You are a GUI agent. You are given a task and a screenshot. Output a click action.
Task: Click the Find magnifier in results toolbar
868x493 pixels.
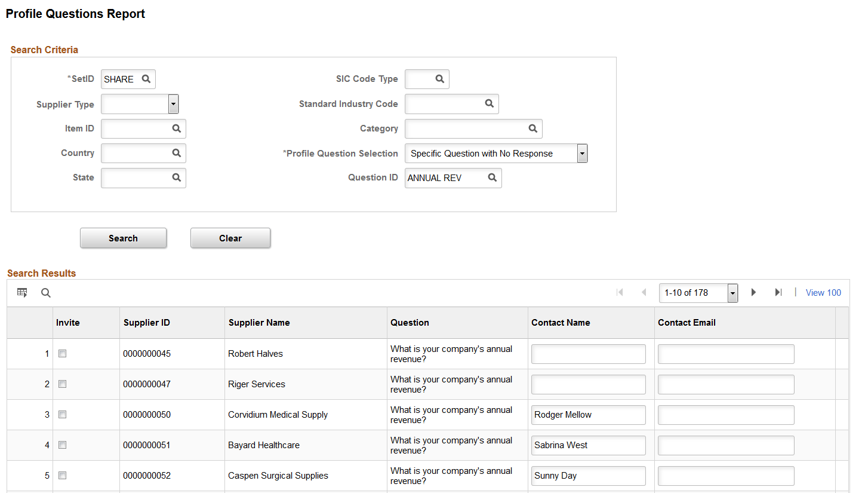pyautogui.click(x=46, y=293)
